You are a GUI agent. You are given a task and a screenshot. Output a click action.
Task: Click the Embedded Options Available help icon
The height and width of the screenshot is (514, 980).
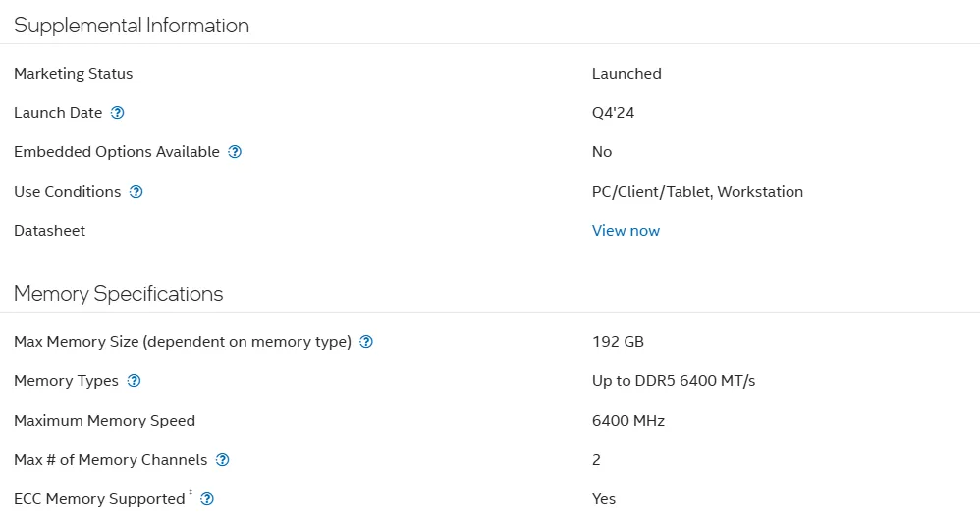[235, 152]
